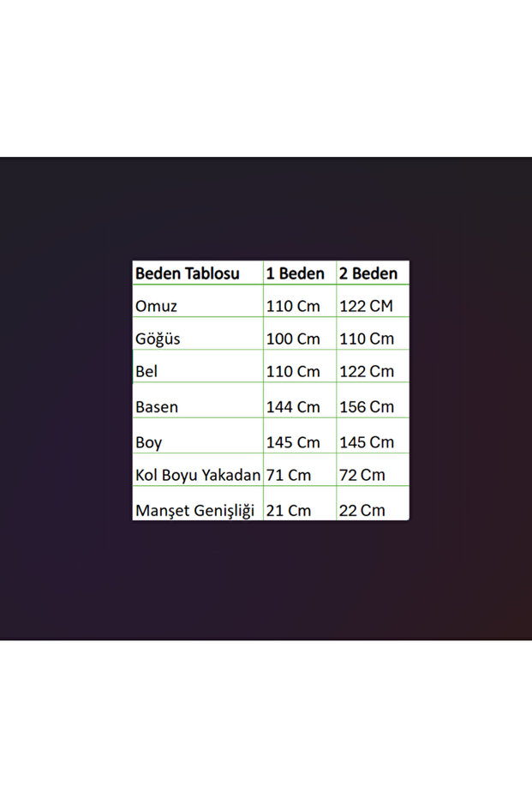Select the "2 Beden" column header
The height and width of the screenshot is (798, 532).
368,273
